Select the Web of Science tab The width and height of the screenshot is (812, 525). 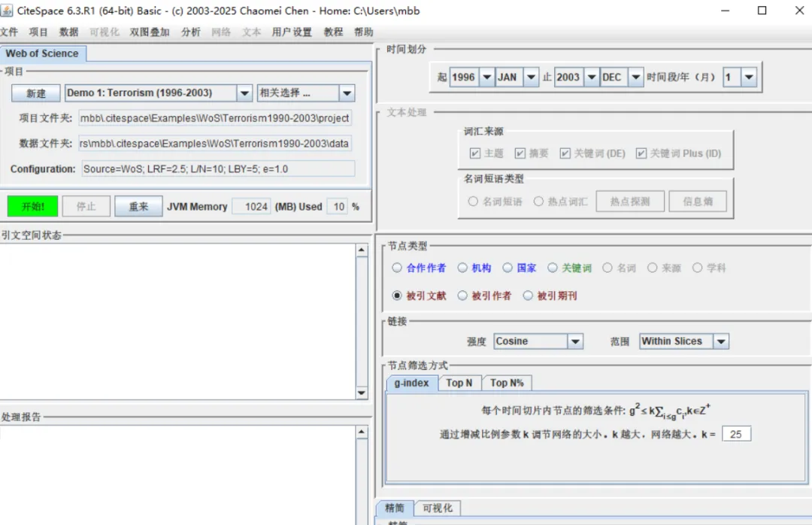[42, 53]
